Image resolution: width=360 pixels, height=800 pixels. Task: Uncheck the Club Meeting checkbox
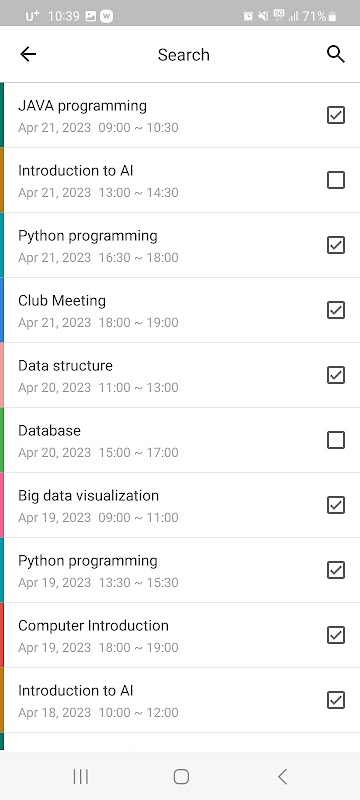tap(336, 310)
